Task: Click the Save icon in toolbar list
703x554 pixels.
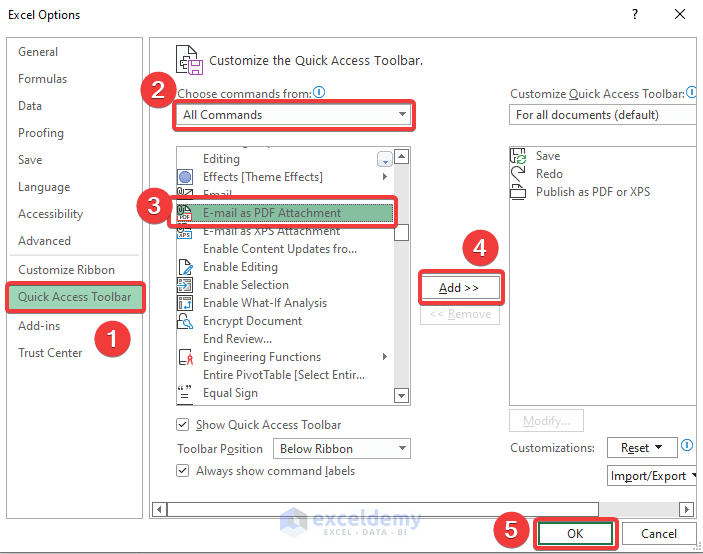Action: pos(518,156)
